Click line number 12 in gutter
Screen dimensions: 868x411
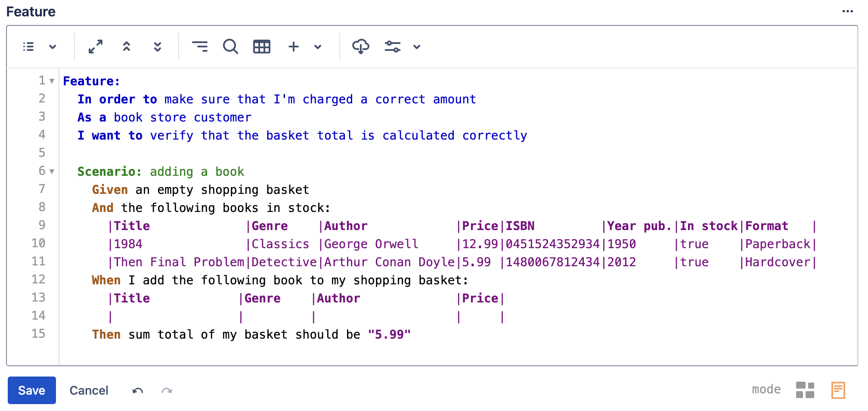coord(38,279)
